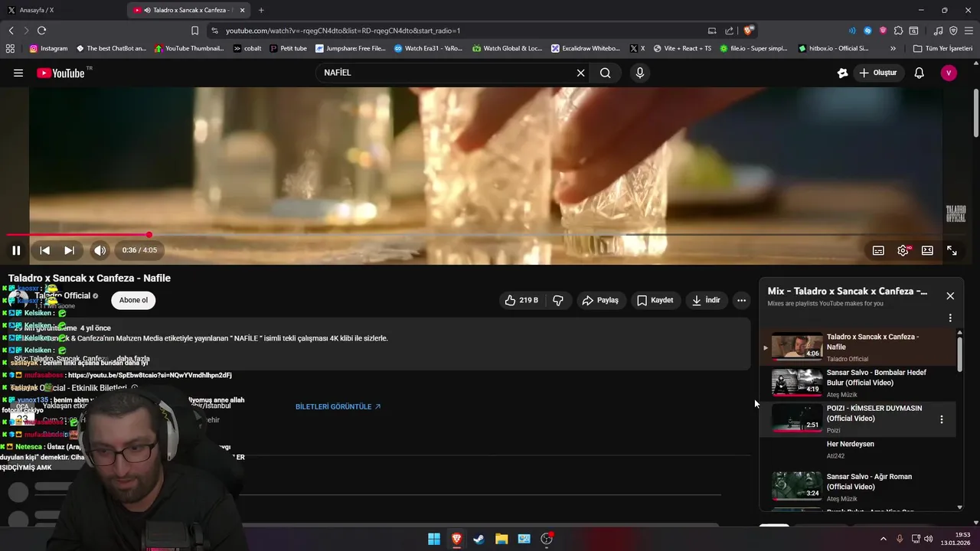Open the browser main hamburger menu

[969, 31]
